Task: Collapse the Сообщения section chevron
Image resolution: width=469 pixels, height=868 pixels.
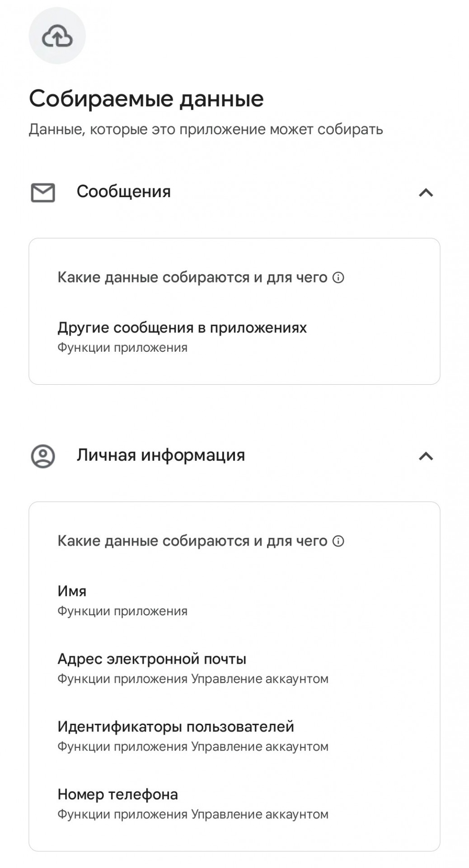Action: click(x=426, y=193)
